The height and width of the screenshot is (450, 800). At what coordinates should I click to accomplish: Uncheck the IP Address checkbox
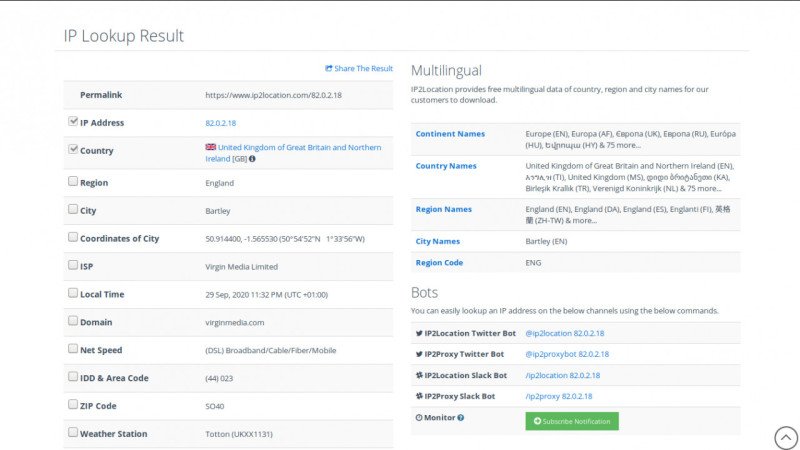click(73, 121)
